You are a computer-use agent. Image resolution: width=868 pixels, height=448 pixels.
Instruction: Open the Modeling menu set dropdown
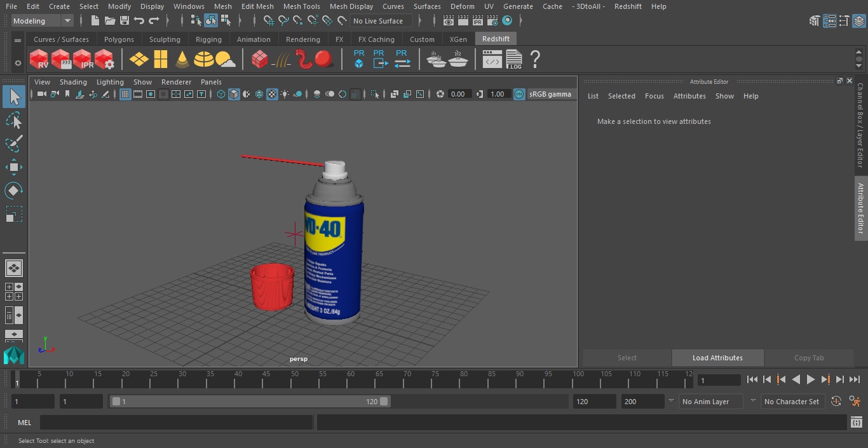coord(43,21)
